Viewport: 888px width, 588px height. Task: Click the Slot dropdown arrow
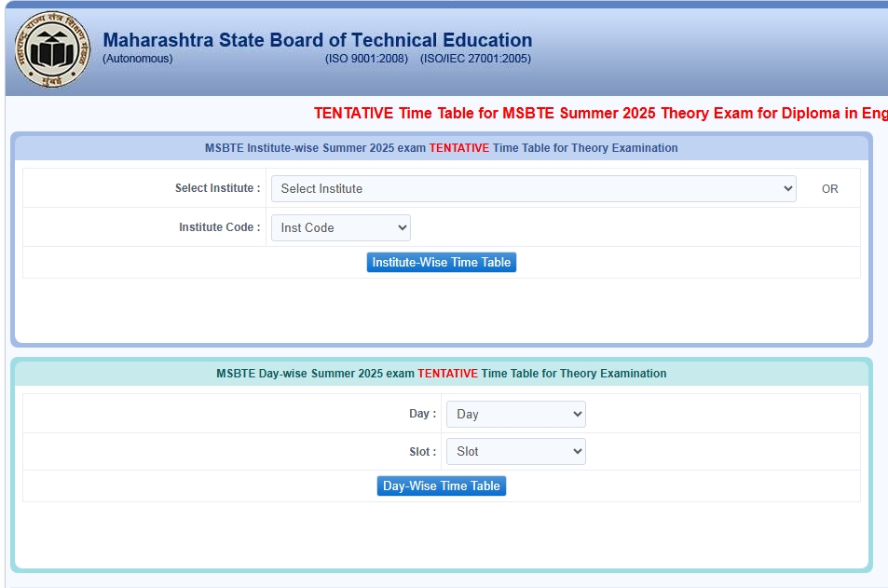tap(576, 451)
